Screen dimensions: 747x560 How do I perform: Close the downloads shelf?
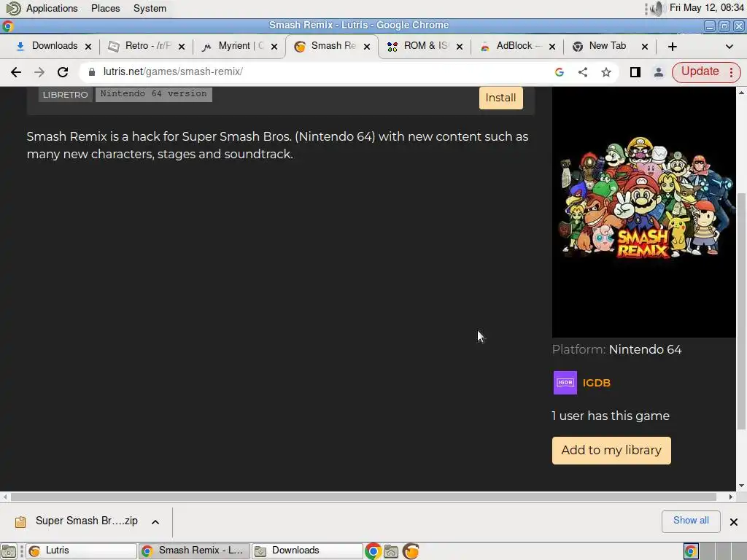(734, 522)
